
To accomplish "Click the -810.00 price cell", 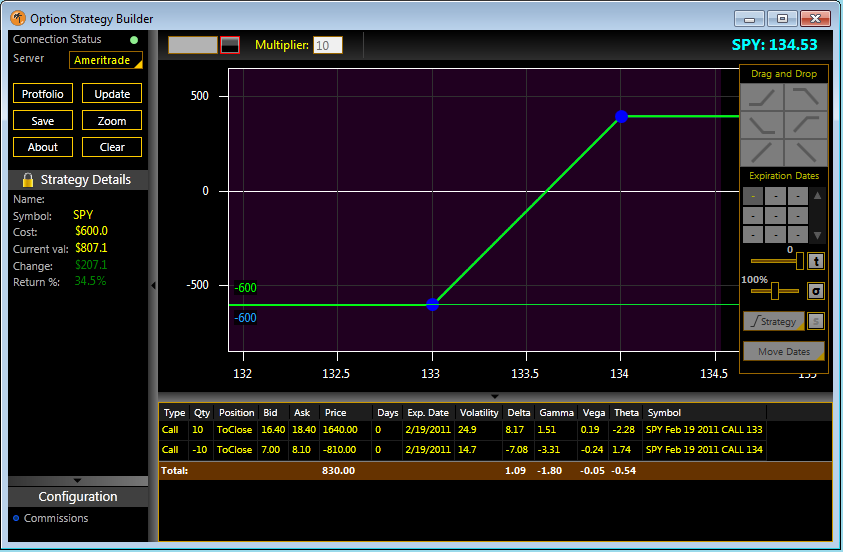I will click(x=339, y=449).
